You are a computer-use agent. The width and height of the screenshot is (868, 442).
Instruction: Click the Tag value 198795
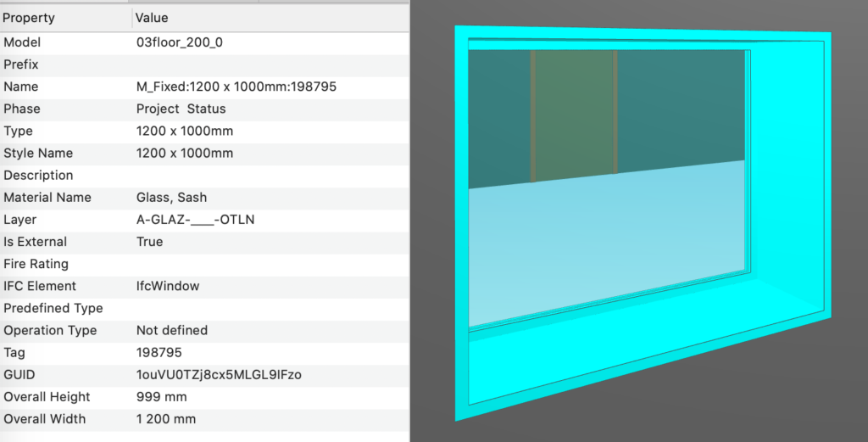[159, 352]
